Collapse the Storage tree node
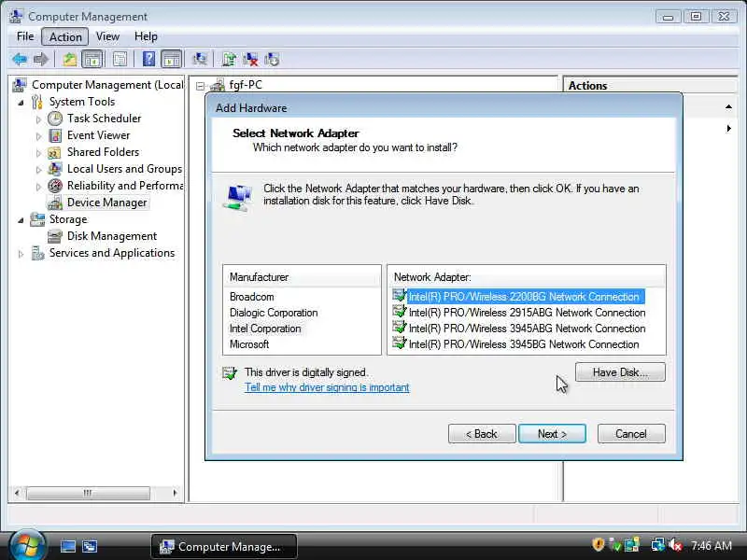This screenshot has height=560, width=747. coord(21,220)
